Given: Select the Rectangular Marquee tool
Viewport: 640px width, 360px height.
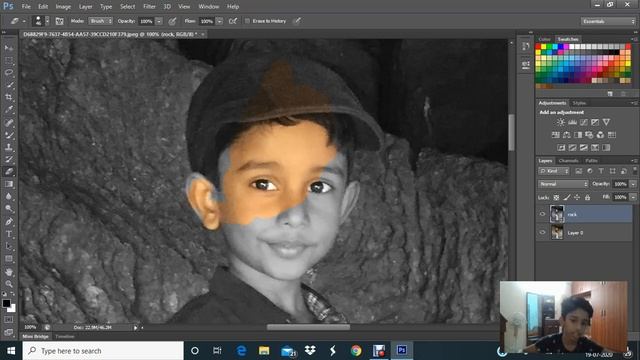Looking at the screenshot, I should 9,60.
